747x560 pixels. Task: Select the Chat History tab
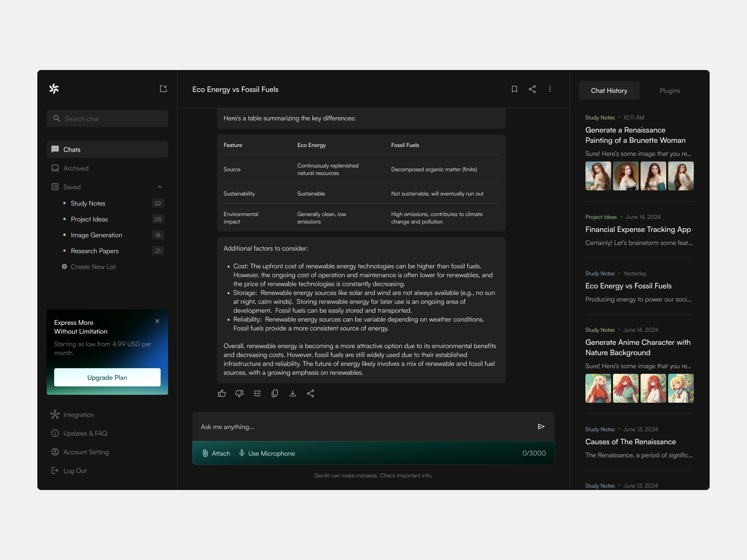pos(609,91)
